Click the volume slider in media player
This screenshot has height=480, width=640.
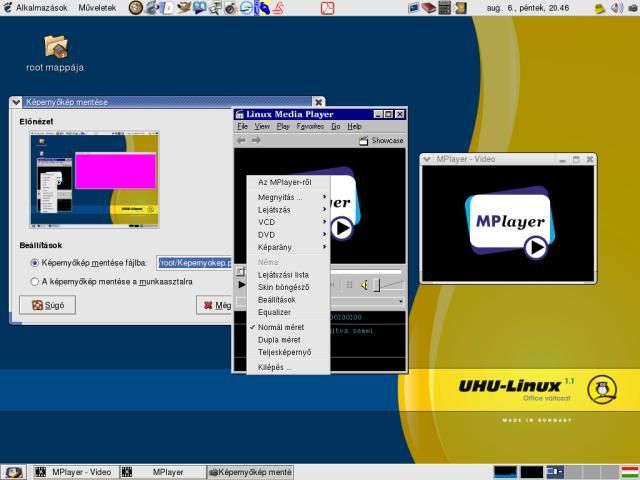click(377, 285)
